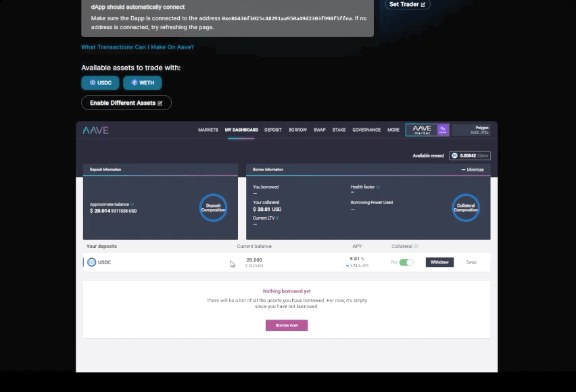Click the Current balance column header

254,246
